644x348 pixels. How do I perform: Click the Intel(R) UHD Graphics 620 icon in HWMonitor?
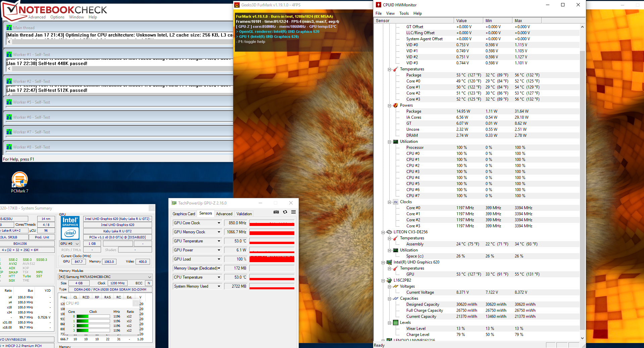pyautogui.click(x=389, y=262)
